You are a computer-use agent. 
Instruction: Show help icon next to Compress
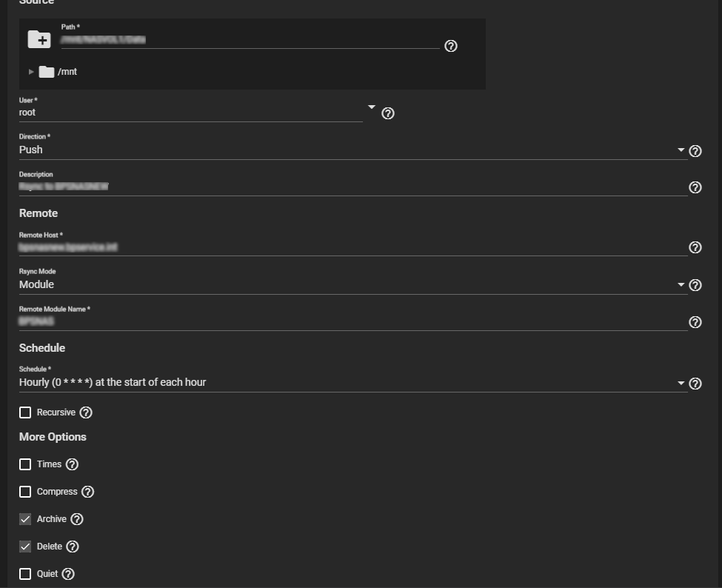coord(87,492)
